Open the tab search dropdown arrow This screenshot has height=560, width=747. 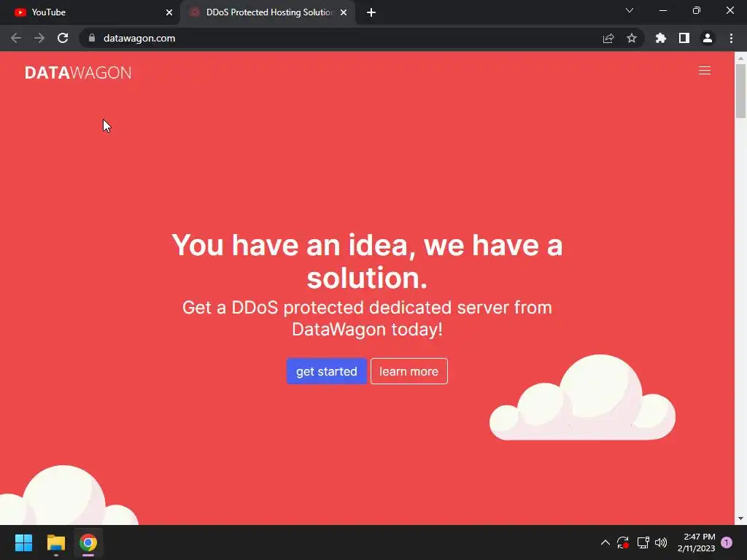630,10
